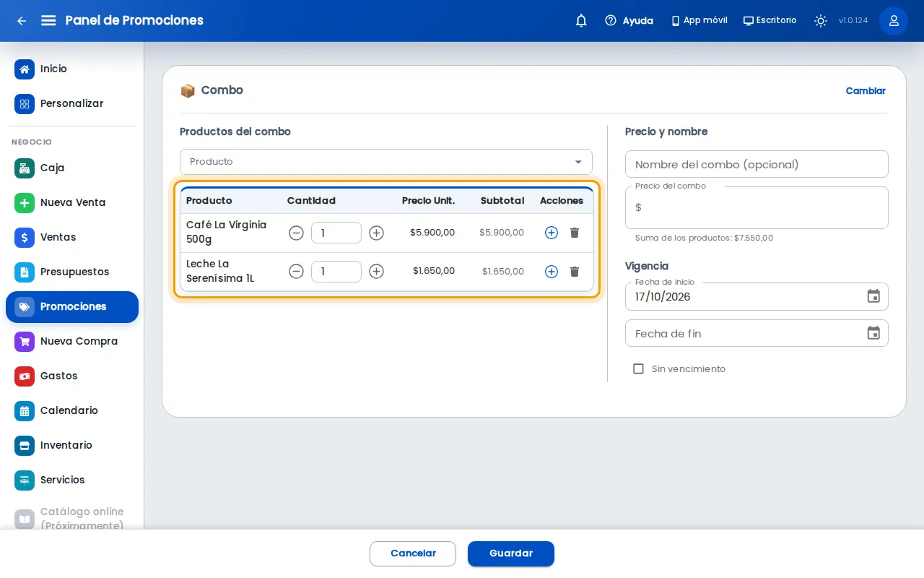Click the Guardar button

[511, 553]
